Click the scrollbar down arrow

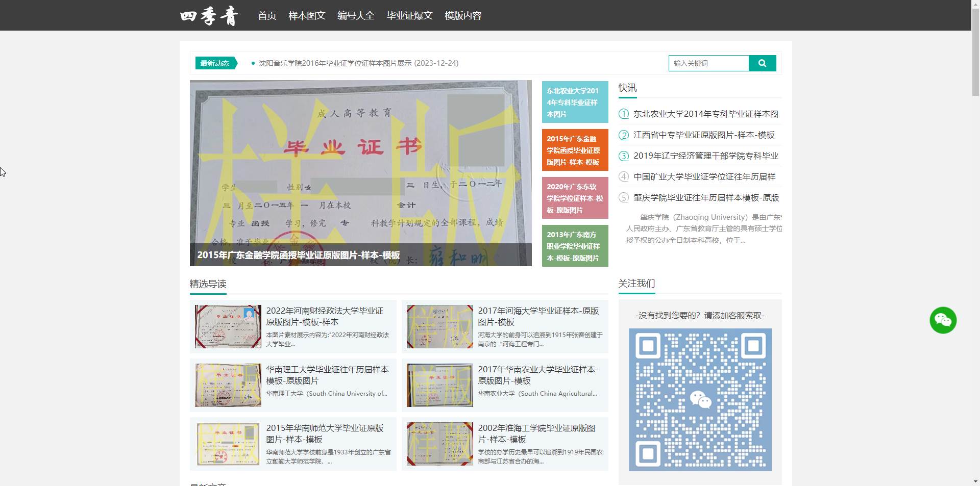(975, 481)
